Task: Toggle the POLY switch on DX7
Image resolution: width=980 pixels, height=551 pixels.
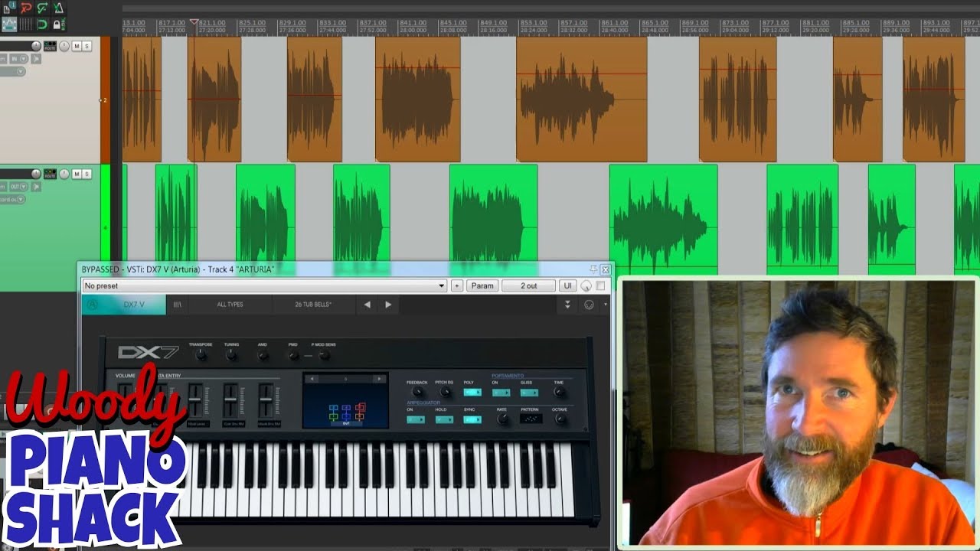Action: pyautogui.click(x=472, y=393)
